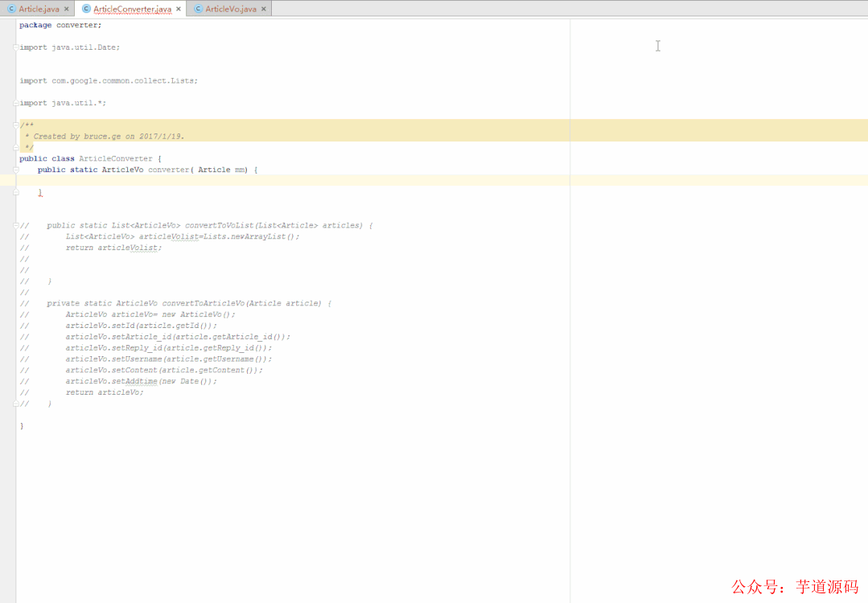Click the class icon on Article.java tab
868x603 pixels.
click(11, 9)
